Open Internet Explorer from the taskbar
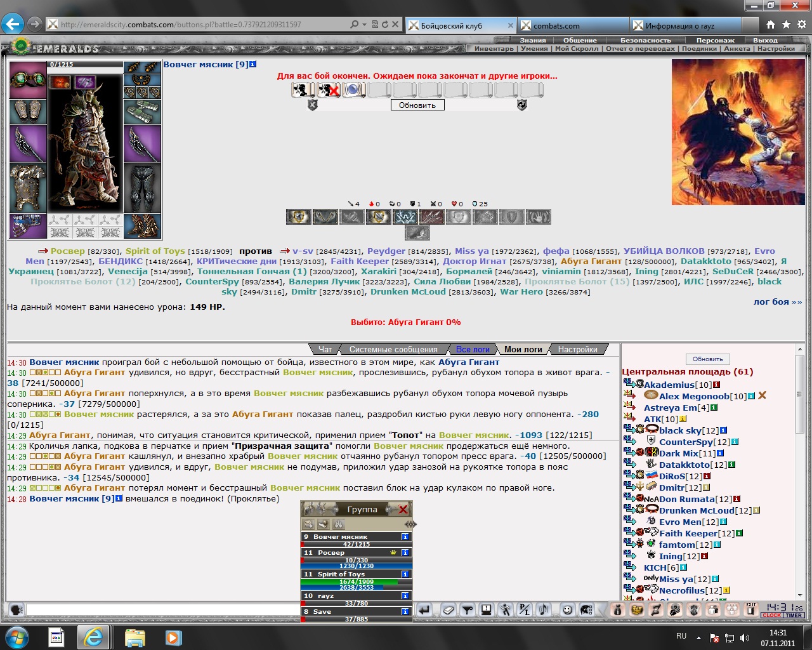Viewport: 812px width, 650px height. click(93, 637)
